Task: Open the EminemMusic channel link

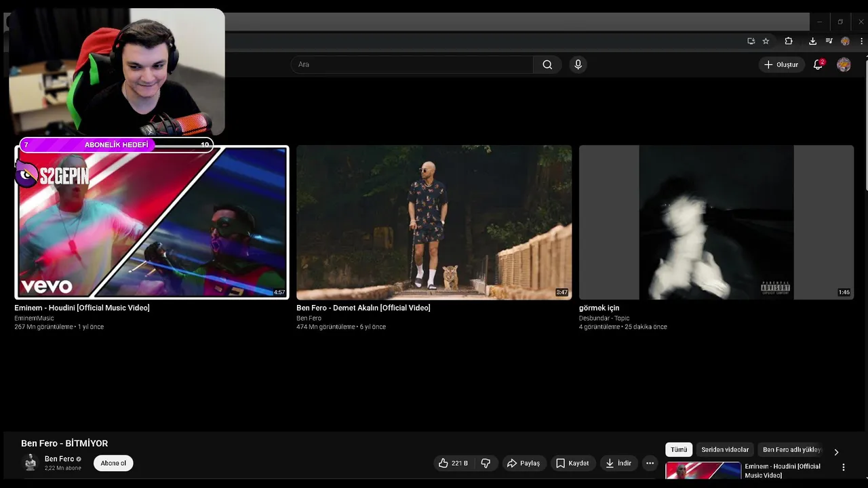Action: pos(34,318)
